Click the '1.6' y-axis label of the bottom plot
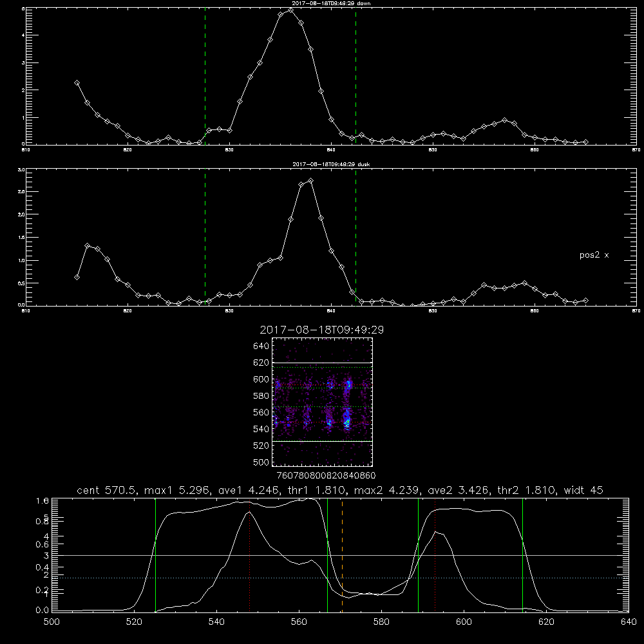This screenshot has height=644, width=644. tap(43, 501)
